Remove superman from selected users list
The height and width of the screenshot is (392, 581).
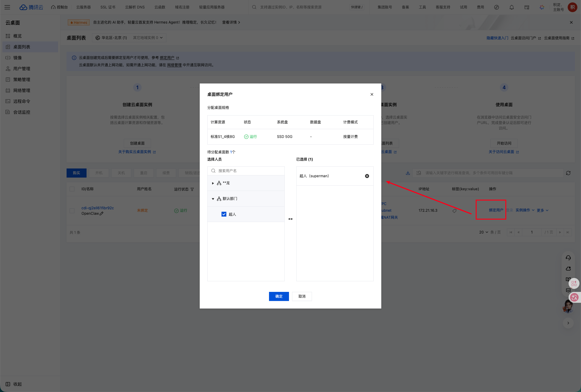click(x=367, y=176)
